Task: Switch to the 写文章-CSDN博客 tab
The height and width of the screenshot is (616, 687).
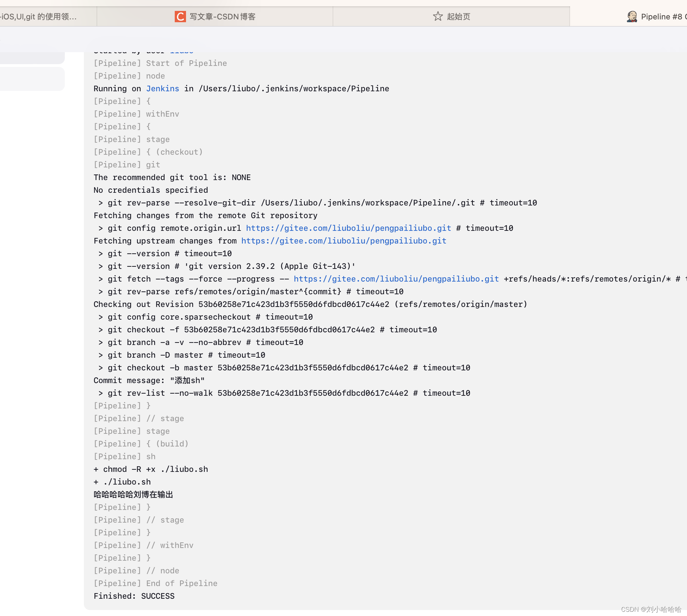Action: (215, 17)
